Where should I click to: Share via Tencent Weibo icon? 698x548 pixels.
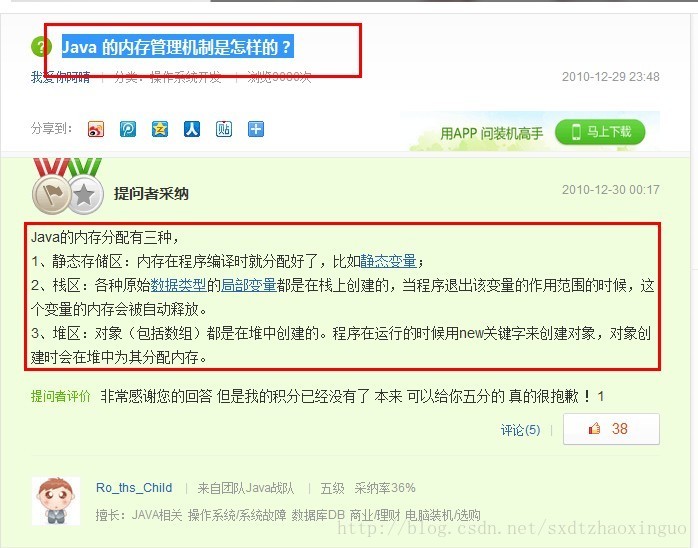pyautogui.click(x=128, y=129)
